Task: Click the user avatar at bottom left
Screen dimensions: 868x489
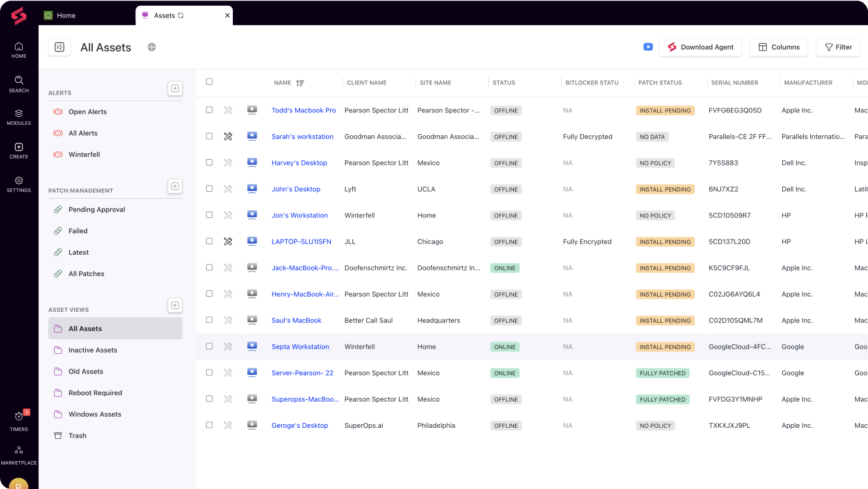Action: pos(19,484)
